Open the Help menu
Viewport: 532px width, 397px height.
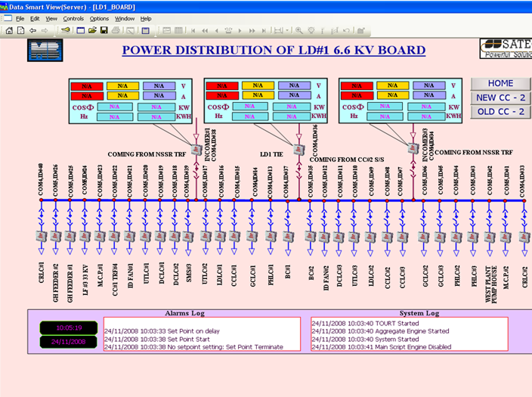click(x=146, y=19)
